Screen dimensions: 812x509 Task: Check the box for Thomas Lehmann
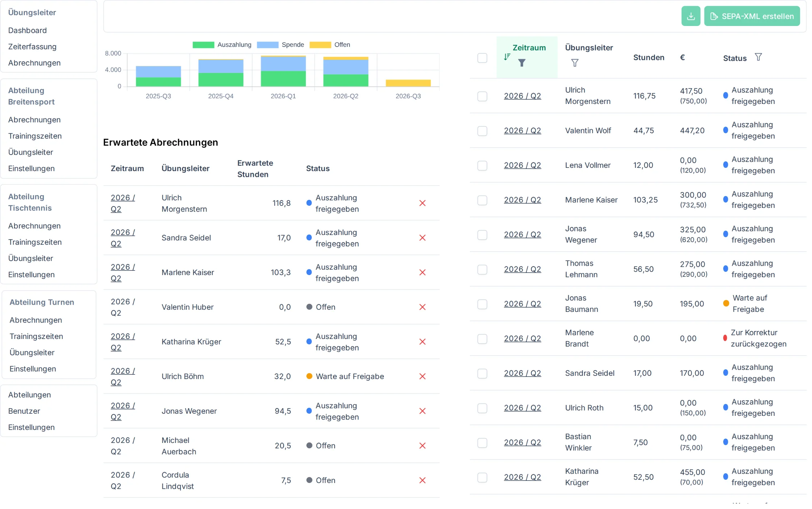coord(482,269)
